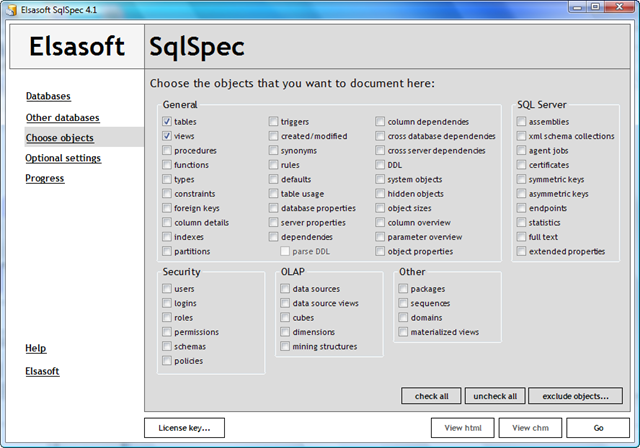Viewport: 640px width, 448px height.
Task: Tick the synonyms checkbox
Action: tap(273, 150)
